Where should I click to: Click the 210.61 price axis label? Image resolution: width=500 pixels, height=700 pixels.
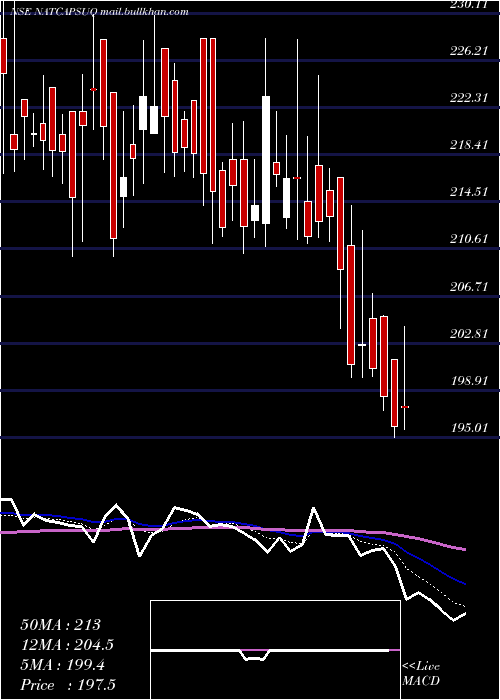[468, 239]
